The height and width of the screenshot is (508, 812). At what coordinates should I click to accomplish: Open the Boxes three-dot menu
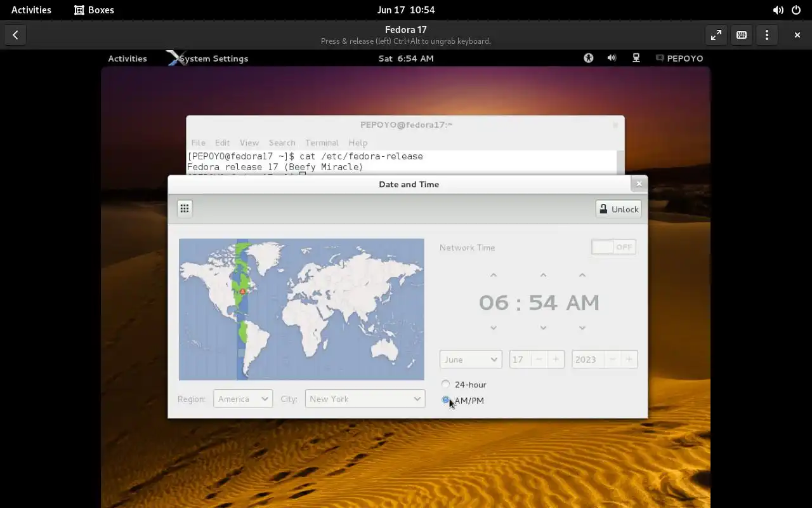pyautogui.click(x=766, y=35)
